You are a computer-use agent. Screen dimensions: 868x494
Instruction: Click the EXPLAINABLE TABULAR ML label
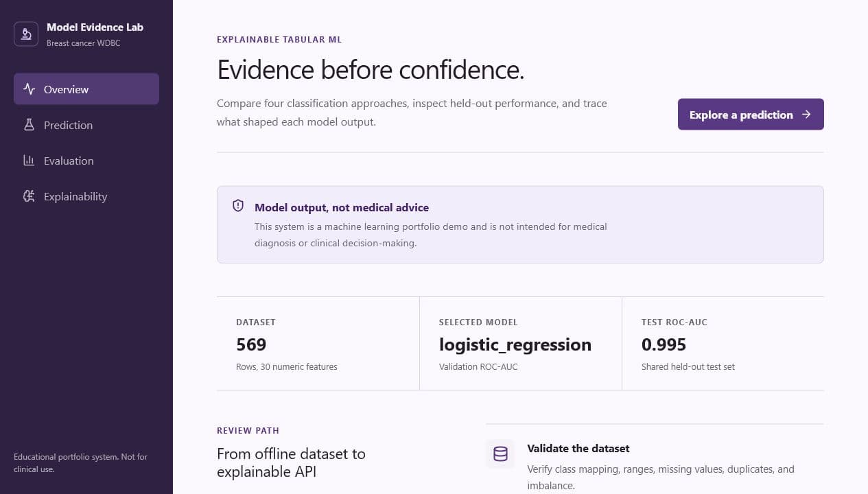pos(279,40)
